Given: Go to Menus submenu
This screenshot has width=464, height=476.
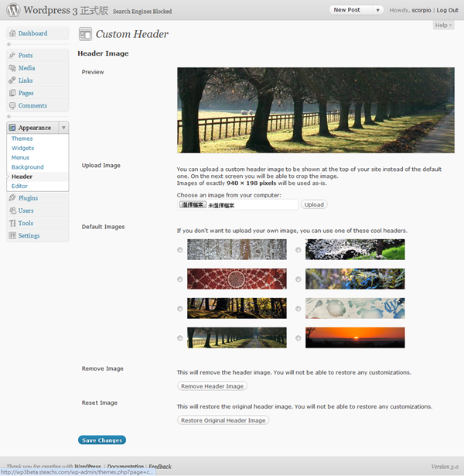Looking at the screenshot, I should click(20, 158).
